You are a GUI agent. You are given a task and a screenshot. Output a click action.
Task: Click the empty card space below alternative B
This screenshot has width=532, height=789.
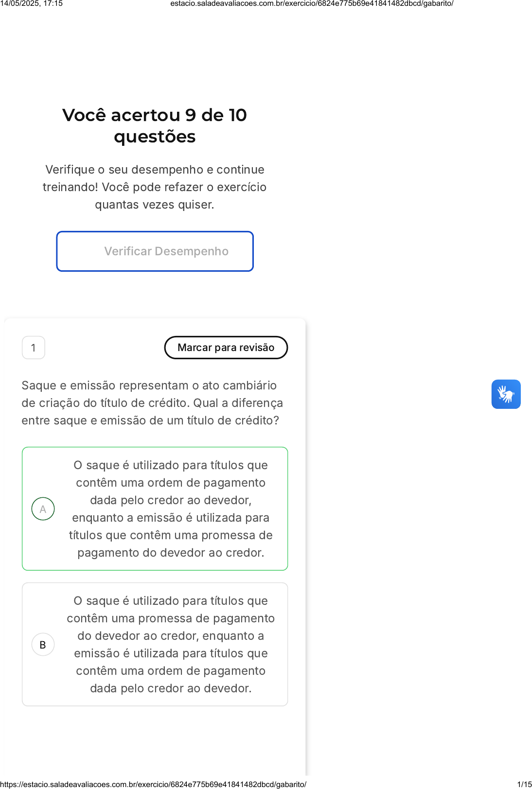coord(155,739)
